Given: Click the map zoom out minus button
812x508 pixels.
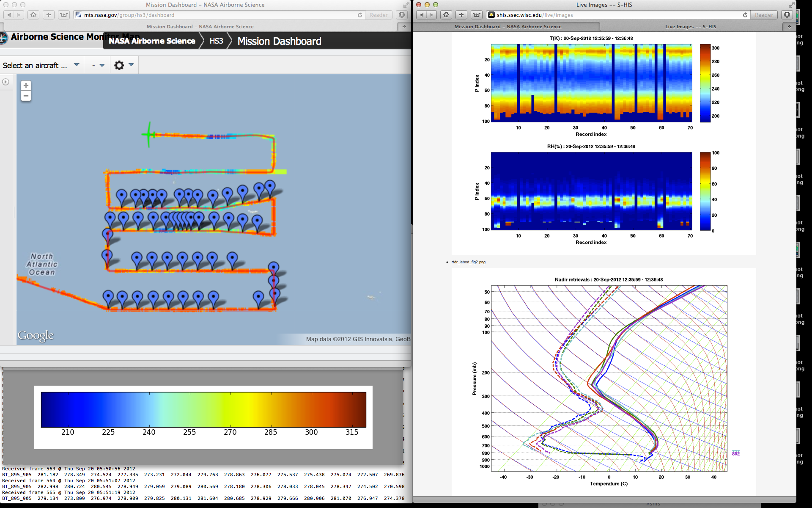Looking at the screenshot, I should click(26, 96).
